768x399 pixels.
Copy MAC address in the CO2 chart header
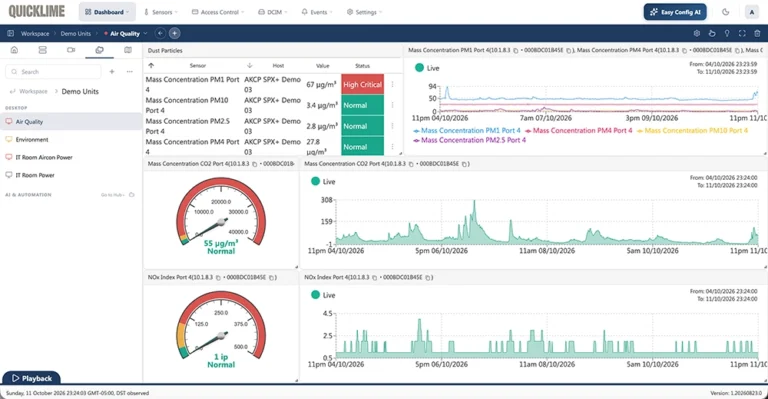(464, 164)
